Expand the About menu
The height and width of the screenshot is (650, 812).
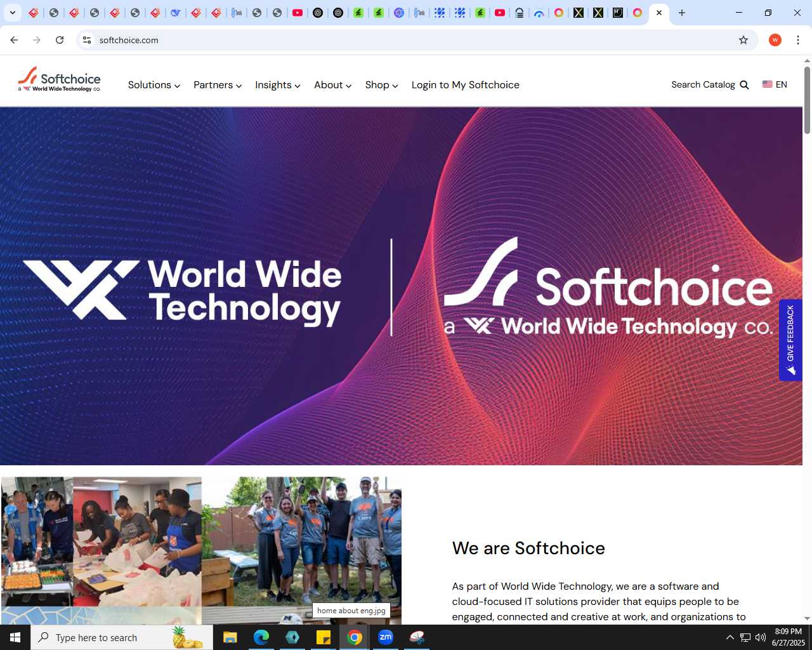coord(333,85)
